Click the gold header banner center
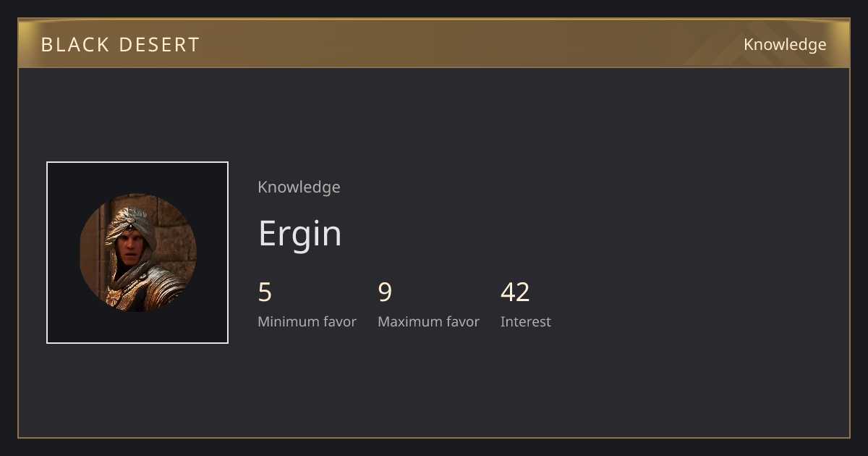 click(x=434, y=43)
